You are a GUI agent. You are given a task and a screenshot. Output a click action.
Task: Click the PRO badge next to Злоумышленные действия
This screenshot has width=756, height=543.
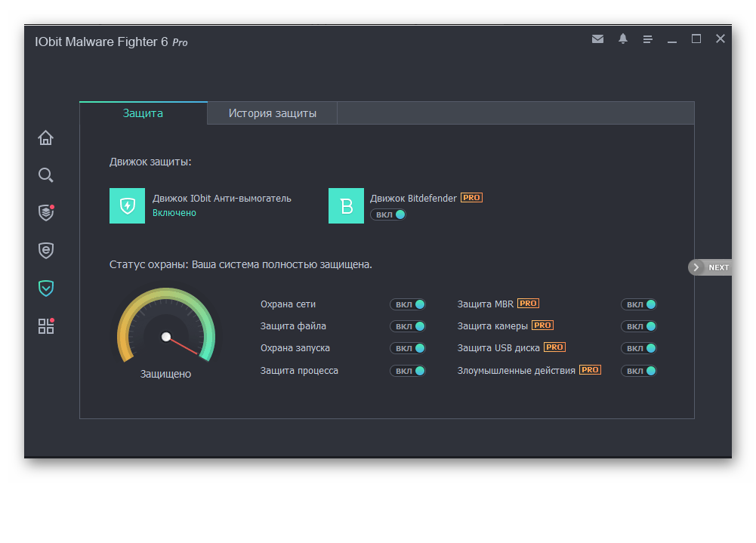590,369
